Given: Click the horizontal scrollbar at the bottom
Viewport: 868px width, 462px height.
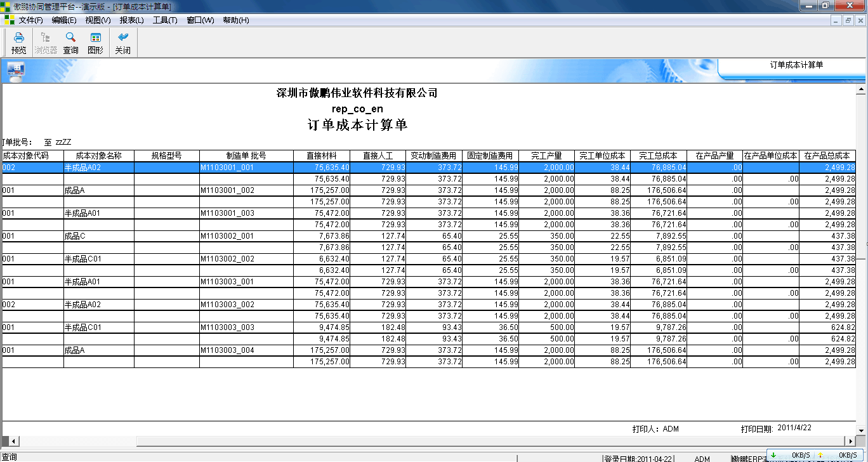Looking at the screenshot, I should 76,441.
